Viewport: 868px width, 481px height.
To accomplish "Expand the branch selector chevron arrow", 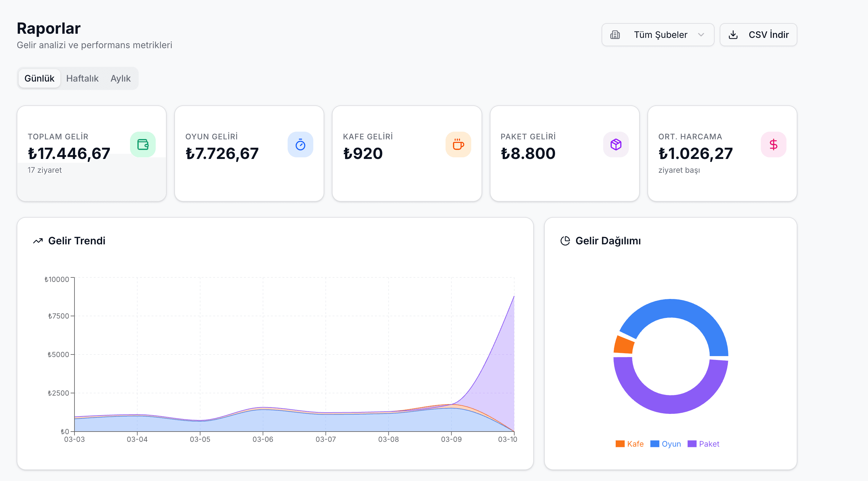I will 701,35.
